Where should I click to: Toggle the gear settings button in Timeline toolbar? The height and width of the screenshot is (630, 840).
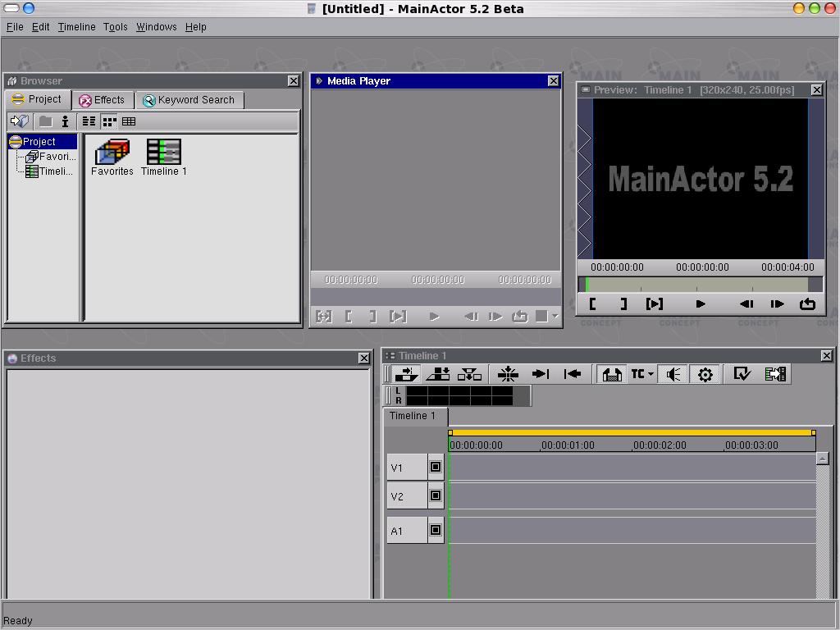tap(705, 374)
